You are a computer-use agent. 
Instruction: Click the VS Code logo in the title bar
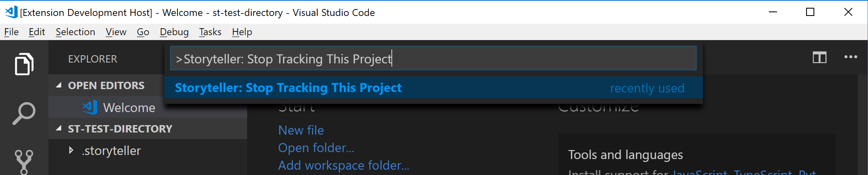pos(11,12)
